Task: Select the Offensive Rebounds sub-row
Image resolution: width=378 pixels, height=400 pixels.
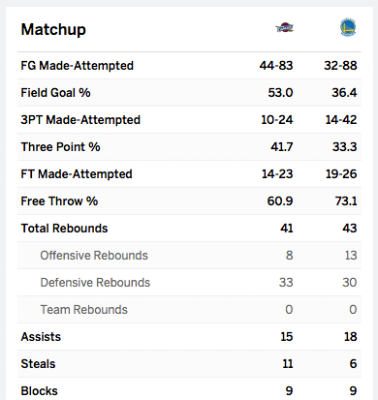Action: (x=189, y=255)
